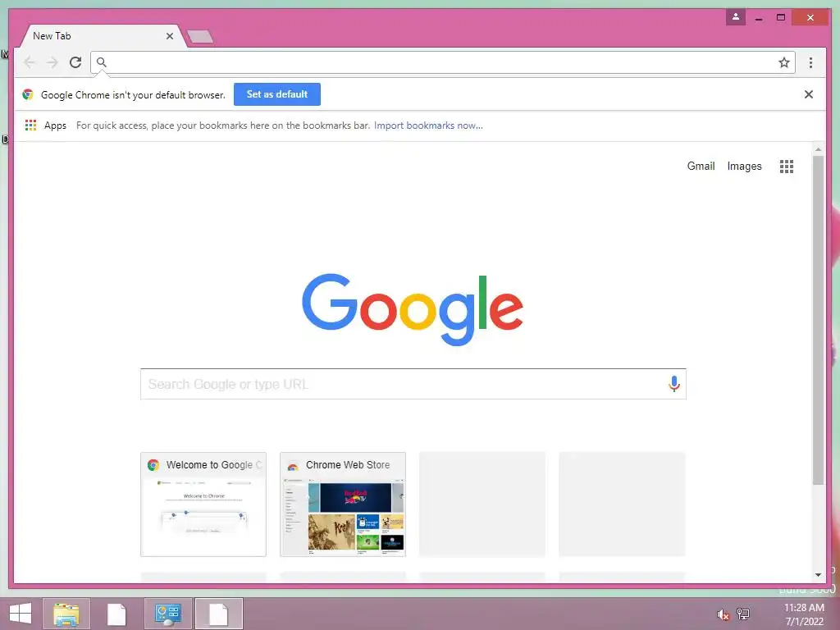Image resolution: width=840 pixels, height=630 pixels.
Task: Bookmark this page with the star icon
Action: pyautogui.click(x=783, y=62)
